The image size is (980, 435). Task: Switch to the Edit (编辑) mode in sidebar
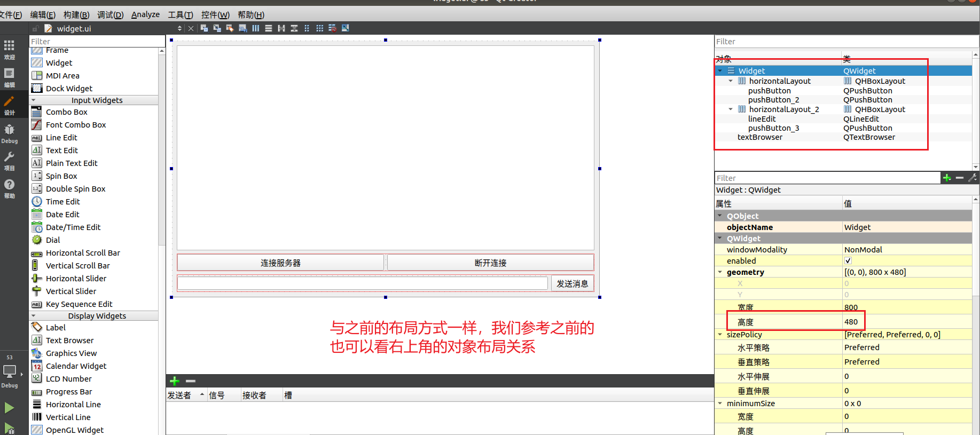pos(10,77)
